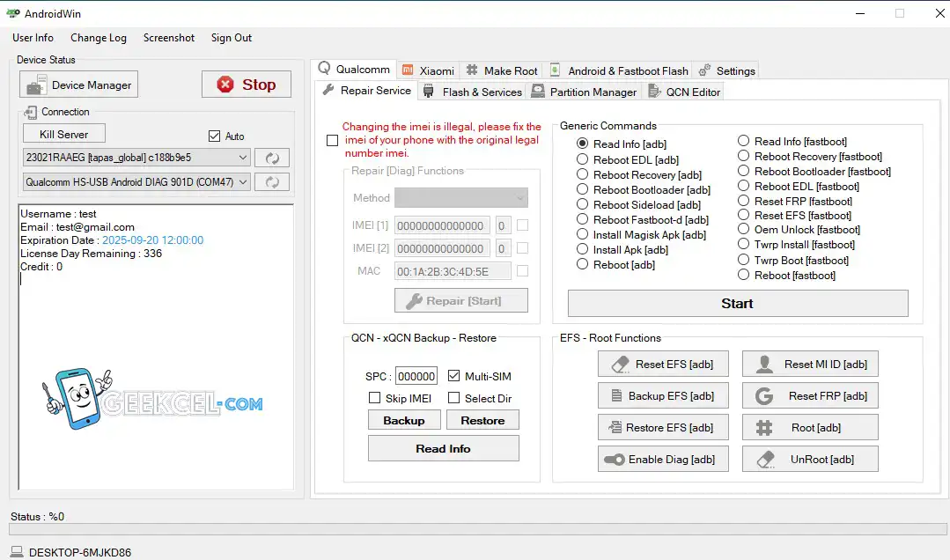
Task: Open the Change Log menu
Action: pos(99,38)
